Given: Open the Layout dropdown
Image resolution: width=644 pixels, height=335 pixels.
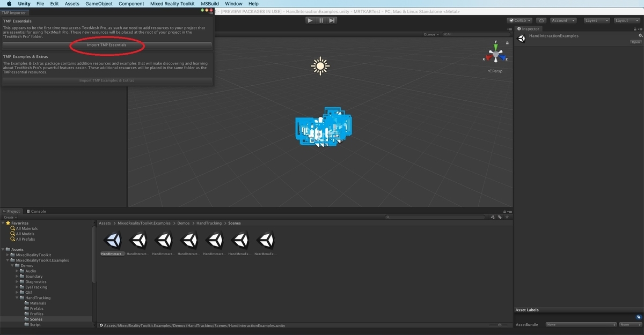Looking at the screenshot, I should [627, 20].
